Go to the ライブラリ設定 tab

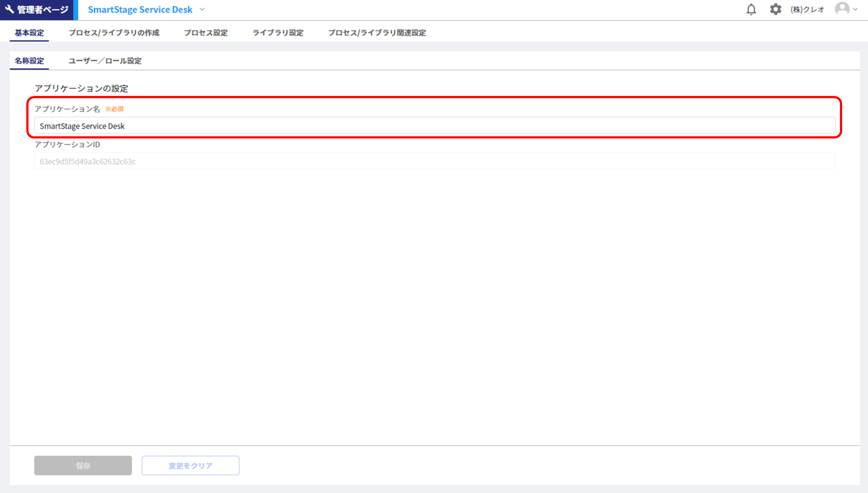pyautogui.click(x=278, y=33)
